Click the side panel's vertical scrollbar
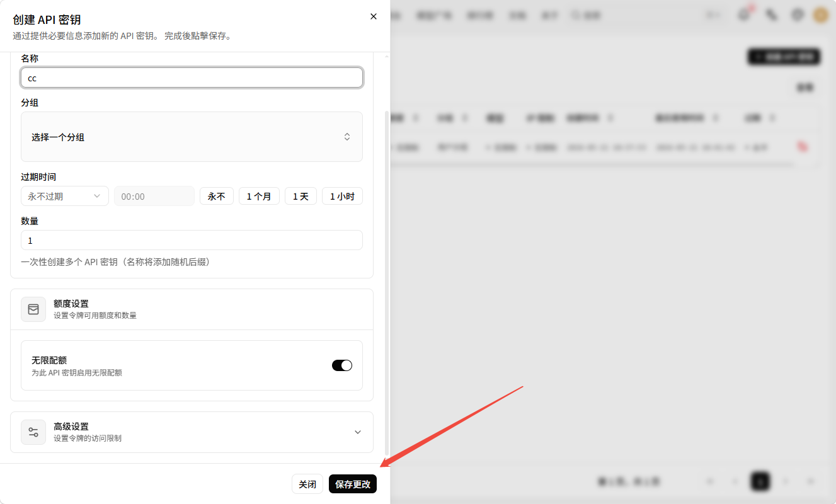 387,282
